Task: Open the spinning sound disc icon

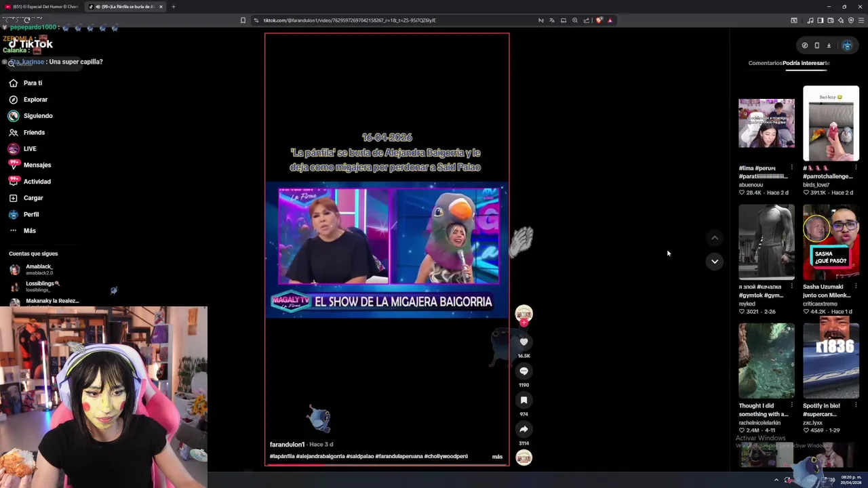Action: (524, 457)
